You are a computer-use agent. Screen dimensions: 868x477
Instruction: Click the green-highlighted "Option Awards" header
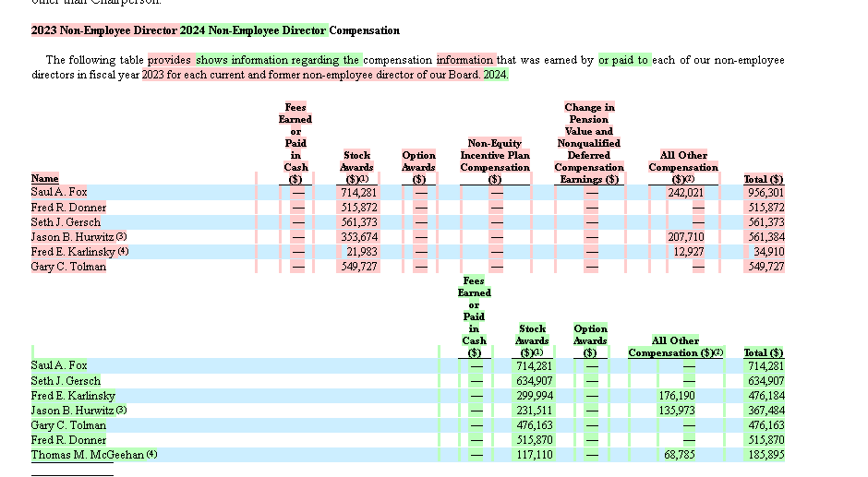pos(590,340)
